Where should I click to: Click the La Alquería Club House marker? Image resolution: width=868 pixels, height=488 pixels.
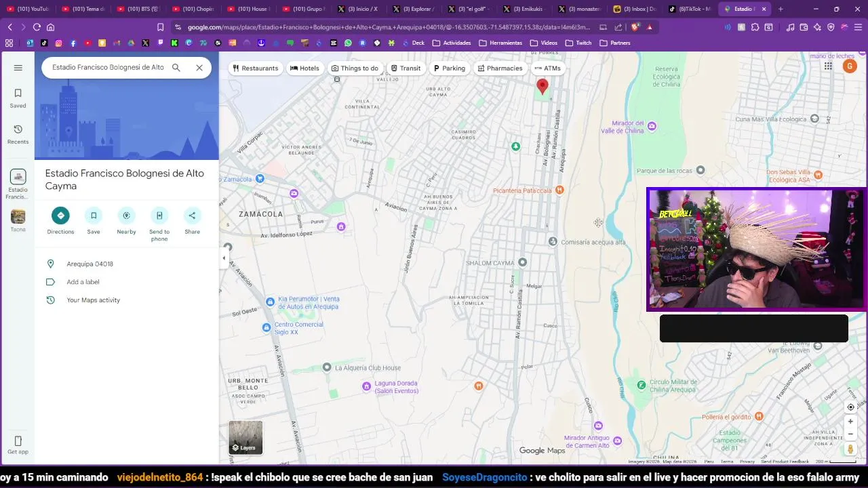[327, 367]
